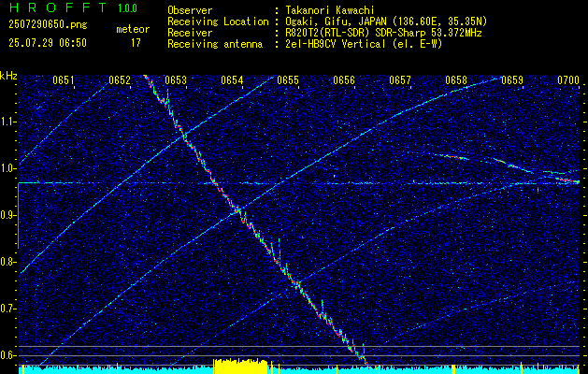Select the 0.6 kHz frequency tick label

coord(8,355)
